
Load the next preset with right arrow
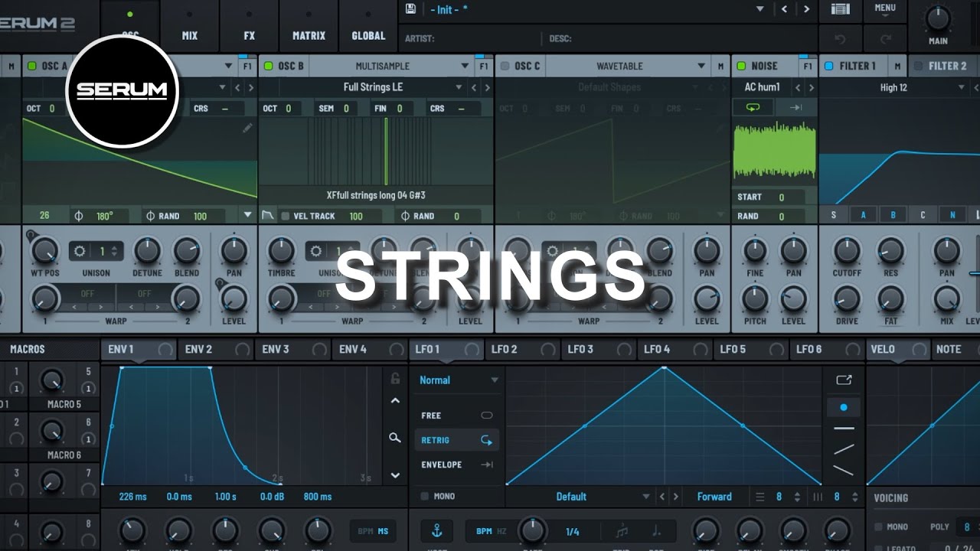(x=805, y=9)
